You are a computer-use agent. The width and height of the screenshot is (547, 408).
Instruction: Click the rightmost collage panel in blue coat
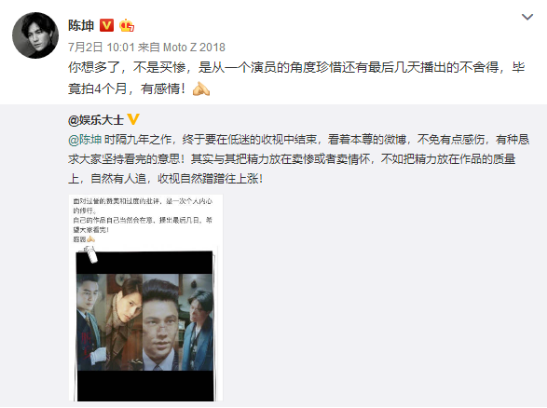click(x=197, y=322)
